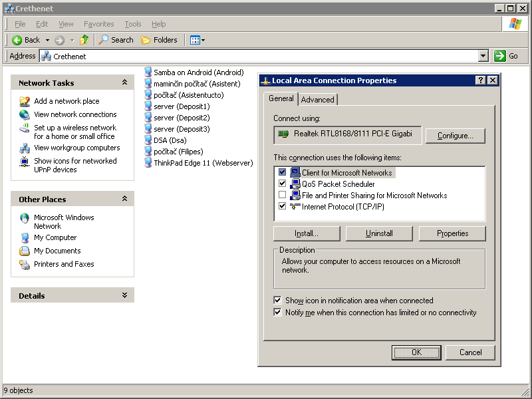The width and height of the screenshot is (532, 399).
Task: Select the DSA (Dsa) computer icon
Action: point(148,140)
